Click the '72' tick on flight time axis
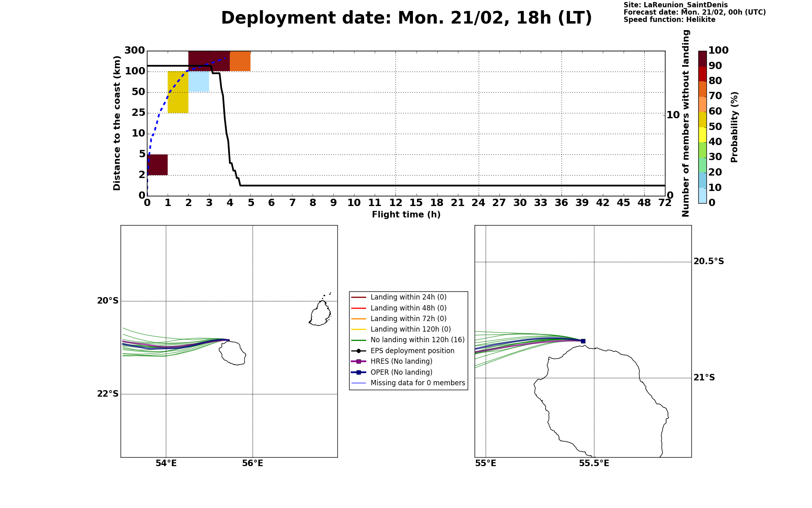Image resolution: width=812 pixels, height=508 pixels. coord(665,203)
